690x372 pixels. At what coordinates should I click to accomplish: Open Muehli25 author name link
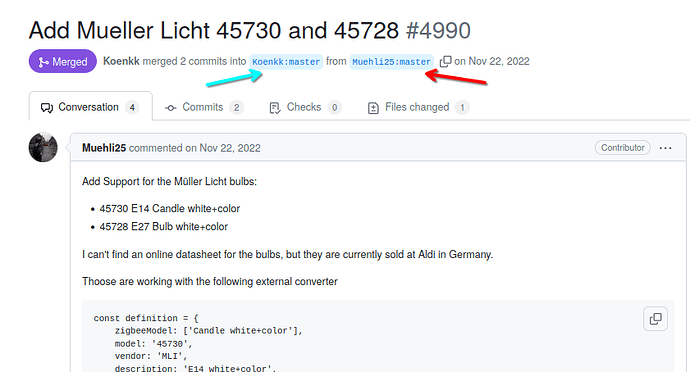(104, 148)
